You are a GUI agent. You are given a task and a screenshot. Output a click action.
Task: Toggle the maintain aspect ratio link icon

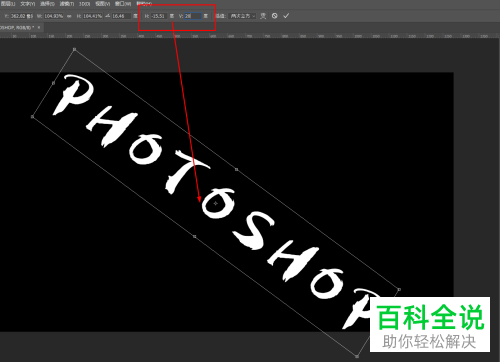pyautogui.click(x=69, y=16)
